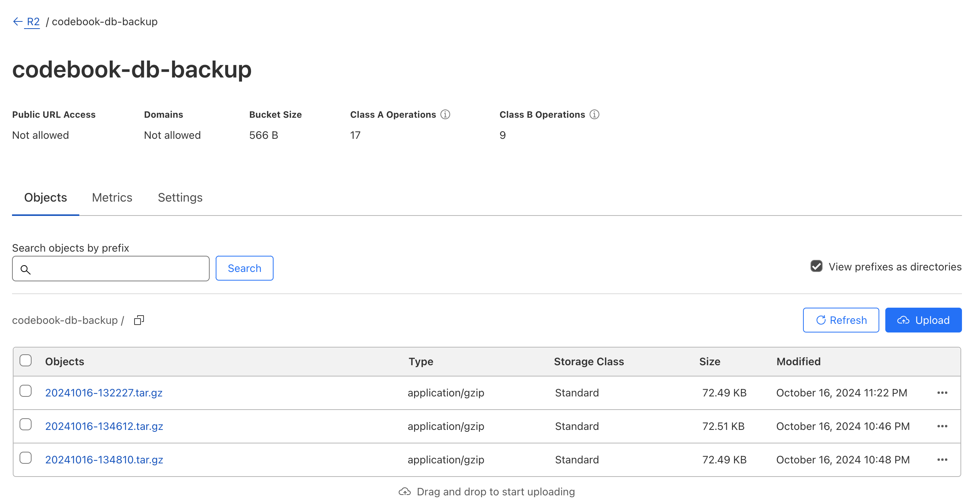Viewport: 980px width, 504px height.
Task: Copy the codebook-db-backup path icon
Action: point(139,320)
